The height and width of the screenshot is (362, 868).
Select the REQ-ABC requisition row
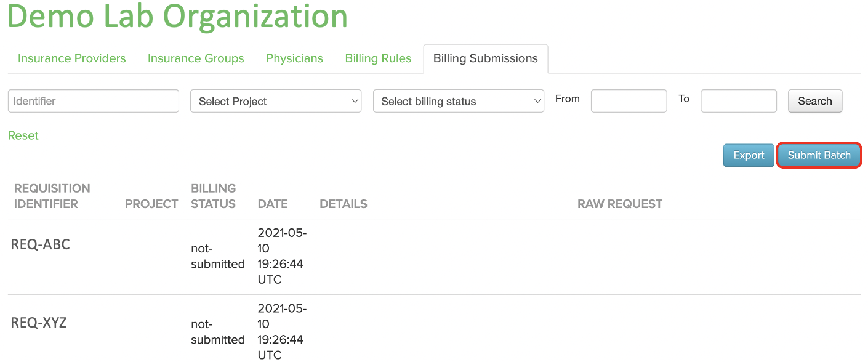(435, 257)
